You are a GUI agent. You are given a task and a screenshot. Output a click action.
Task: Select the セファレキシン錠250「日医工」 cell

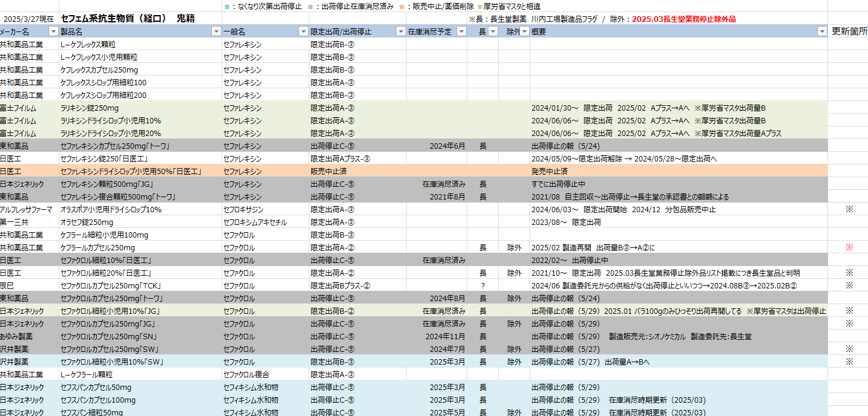click(140, 158)
